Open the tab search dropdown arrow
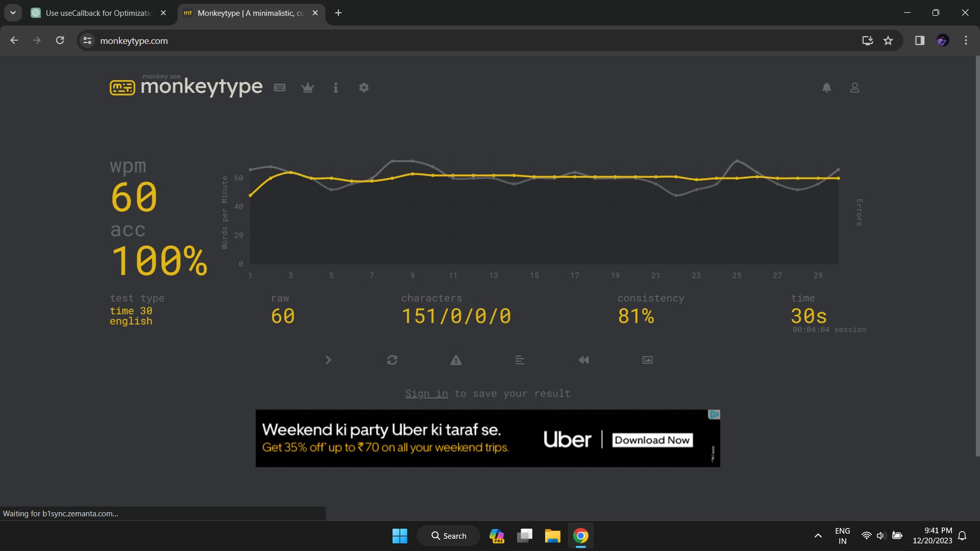Viewport: 980px width, 551px height. pos(13,13)
